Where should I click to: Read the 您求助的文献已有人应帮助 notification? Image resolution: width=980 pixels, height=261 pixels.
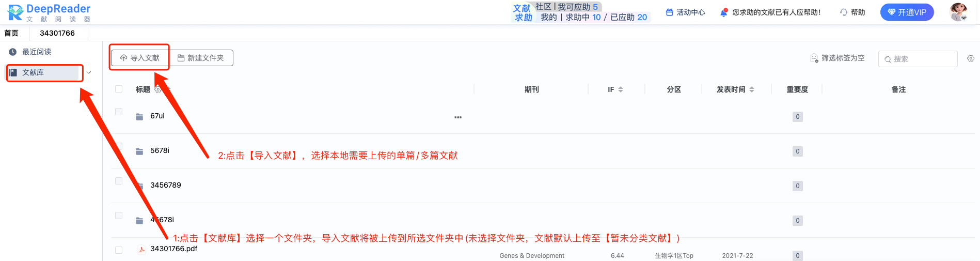776,12
